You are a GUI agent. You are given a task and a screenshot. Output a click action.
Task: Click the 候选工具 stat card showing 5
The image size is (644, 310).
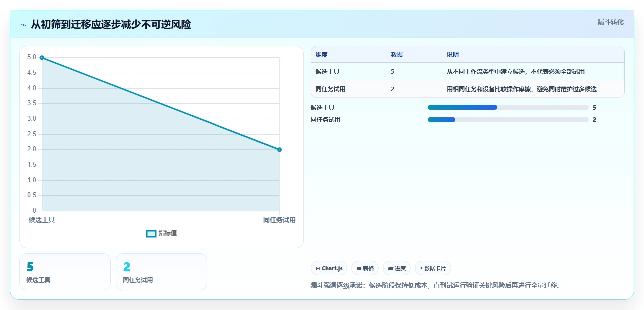coord(65,272)
